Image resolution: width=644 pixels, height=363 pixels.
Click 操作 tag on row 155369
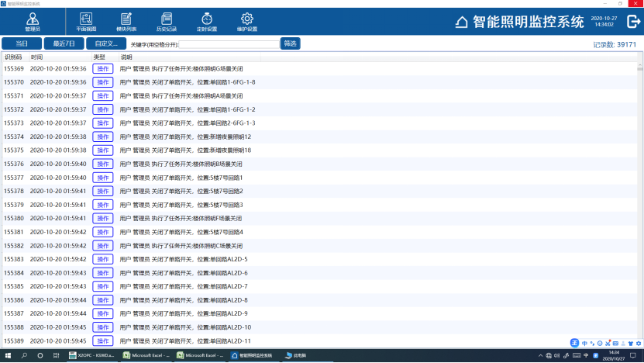(102, 68)
